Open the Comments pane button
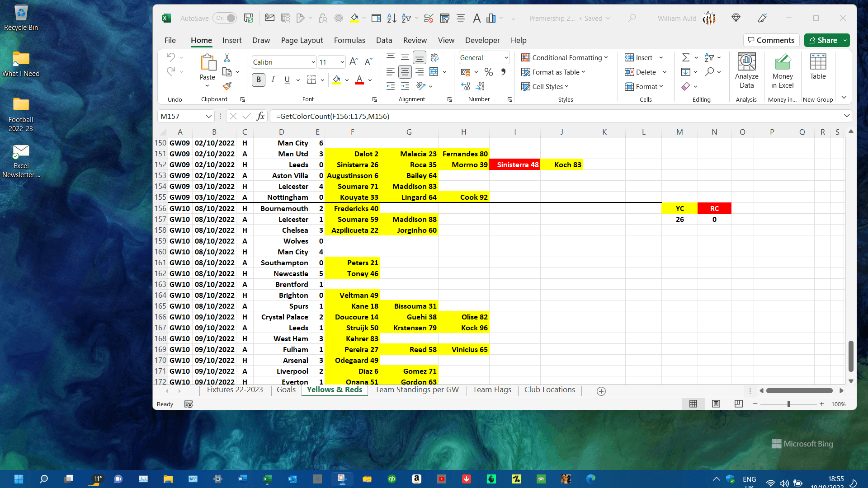Screen dimensions: 868x488 [x=771, y=40]
